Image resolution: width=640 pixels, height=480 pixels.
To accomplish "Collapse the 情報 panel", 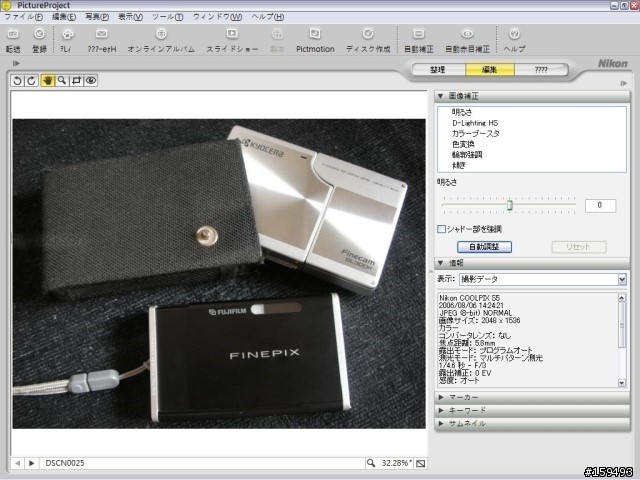I will (x=440, y=263).
